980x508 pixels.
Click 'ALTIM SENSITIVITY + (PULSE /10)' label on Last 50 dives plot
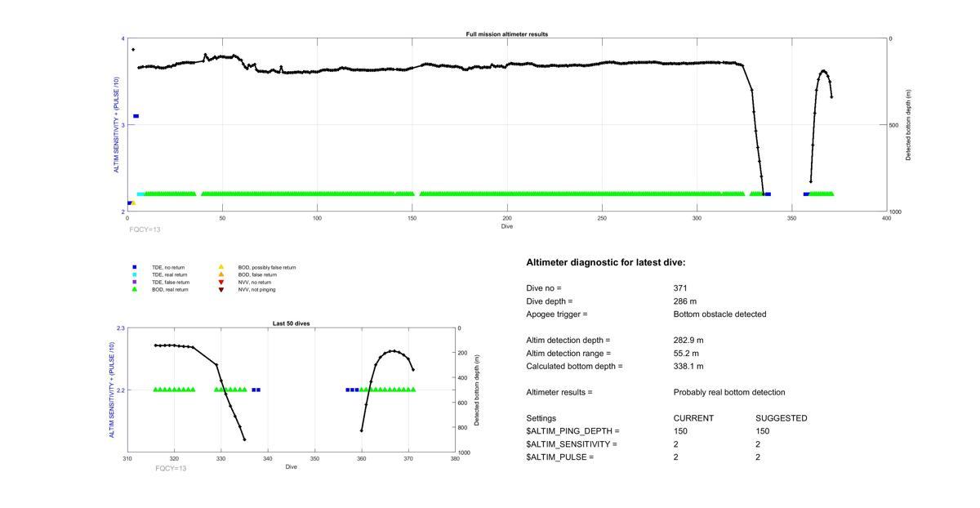(112, 390)
